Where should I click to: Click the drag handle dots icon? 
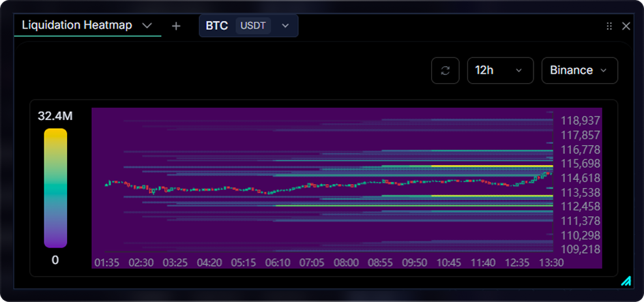(x=609, y=26)
